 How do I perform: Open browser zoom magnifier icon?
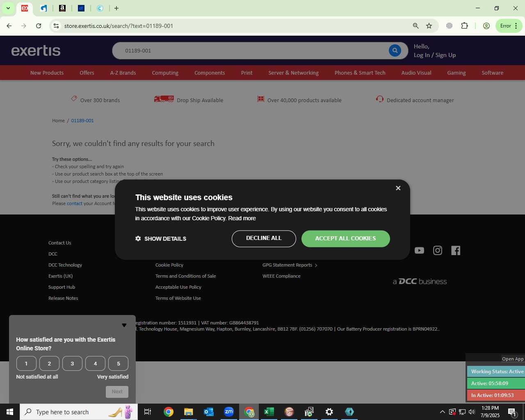coord(416,26)
